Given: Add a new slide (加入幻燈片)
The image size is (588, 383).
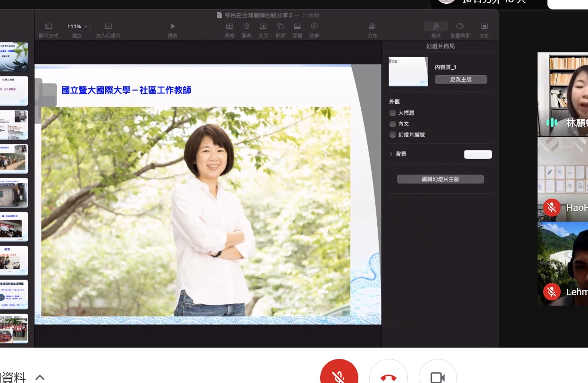Looking at the screenshot, I should click(x=108, y=27).
